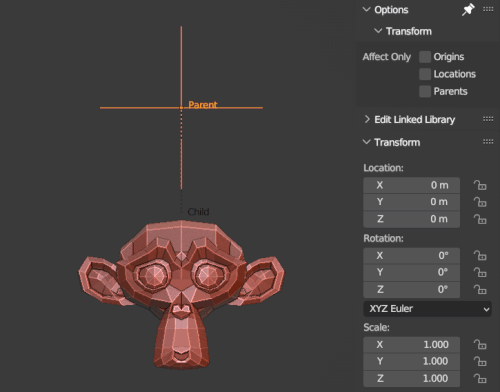Click the Location X field
500x392 pixels.
[x=412, y=185]
